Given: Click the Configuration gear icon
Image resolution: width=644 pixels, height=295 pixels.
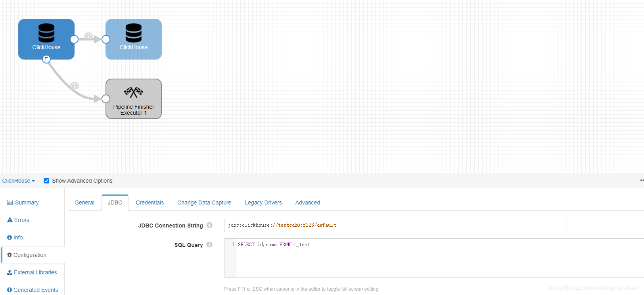Looking at the screenshot, I should pos(10,255).
